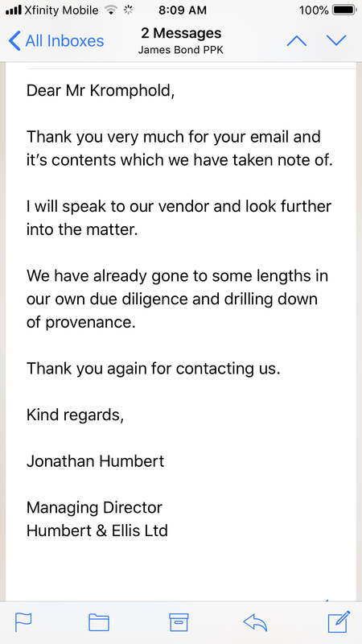This screenshot has width=362, height=644.
Task: Tap the 8:09 AM clock
Action: [183, 10]
